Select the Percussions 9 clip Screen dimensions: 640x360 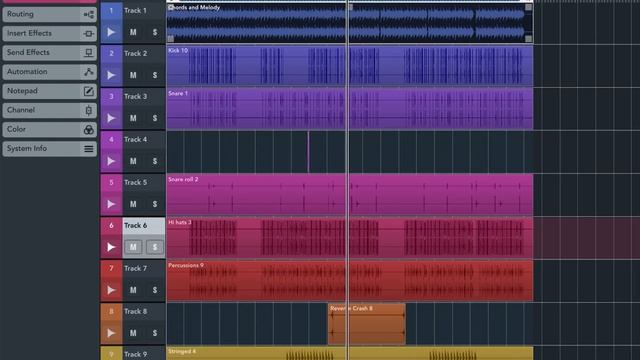[350, 281]
